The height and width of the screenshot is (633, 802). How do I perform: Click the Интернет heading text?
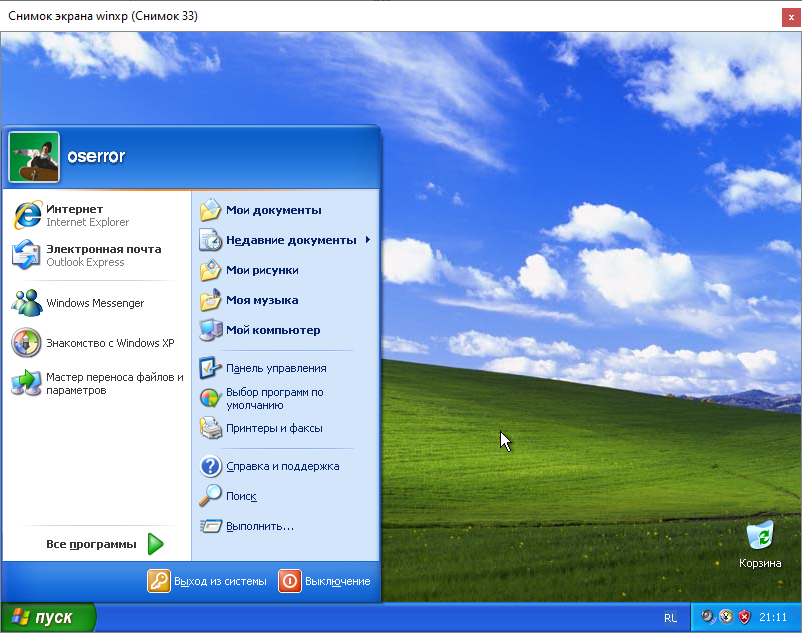[x=75, y=209]
